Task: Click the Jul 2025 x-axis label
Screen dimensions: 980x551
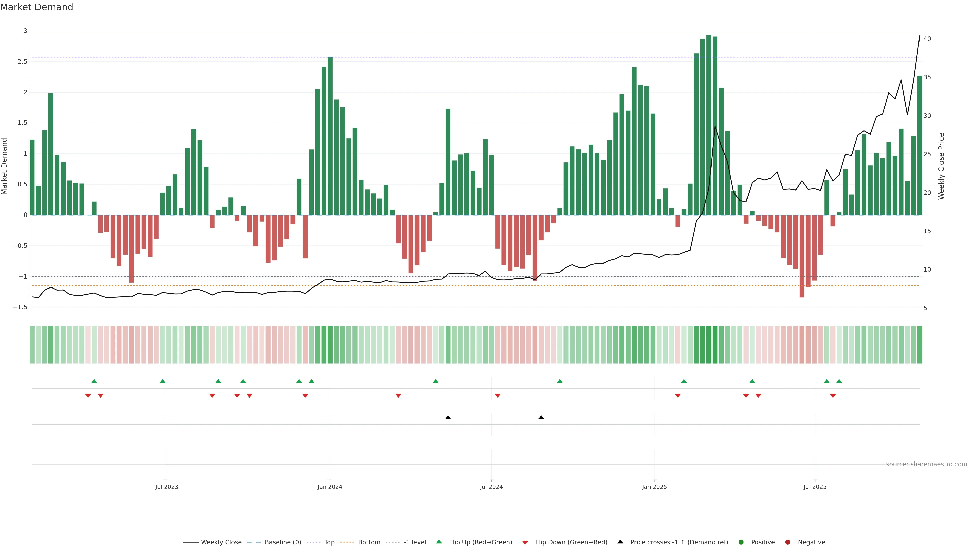Action: [815, 487]
